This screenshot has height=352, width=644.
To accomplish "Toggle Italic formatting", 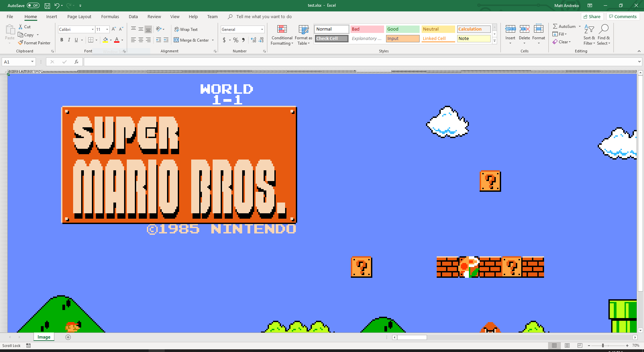I will click(x=69, y=40).
